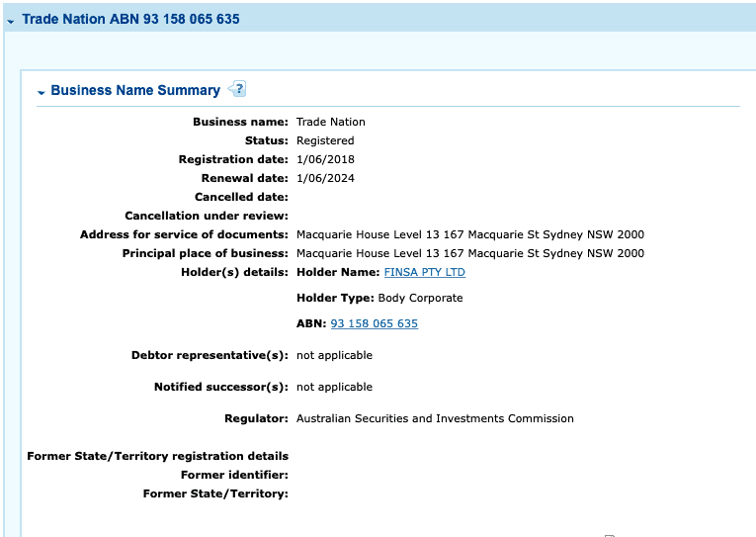Viewport: 756px width, 537px height.
Task: Click the Notified successor not applicable value
Action: tap(334, 387)
